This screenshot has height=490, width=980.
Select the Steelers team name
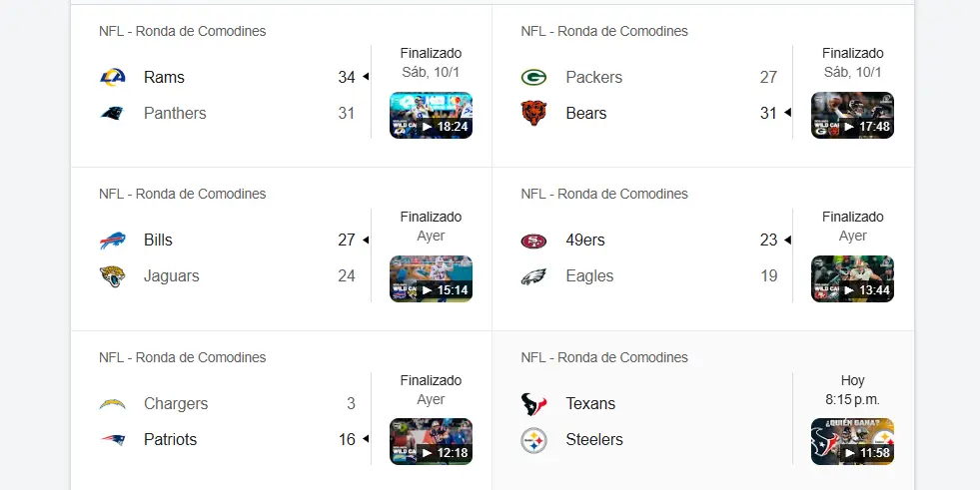[x=593, y=439]
